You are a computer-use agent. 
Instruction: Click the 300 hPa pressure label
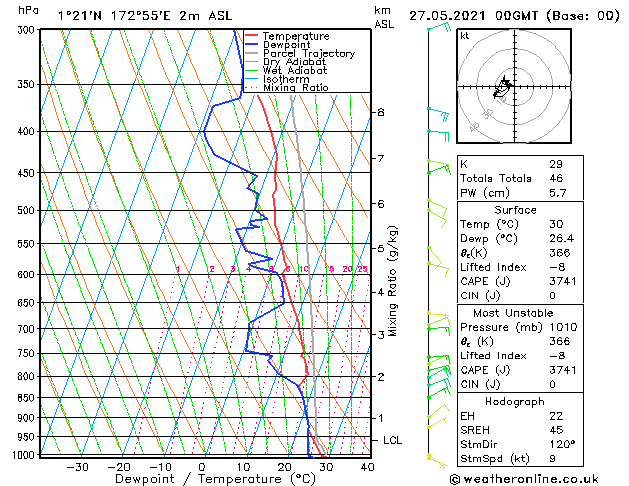[28, 30]
